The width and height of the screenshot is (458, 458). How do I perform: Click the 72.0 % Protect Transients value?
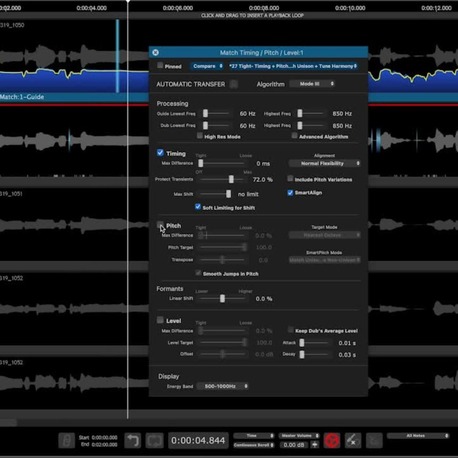262,180
